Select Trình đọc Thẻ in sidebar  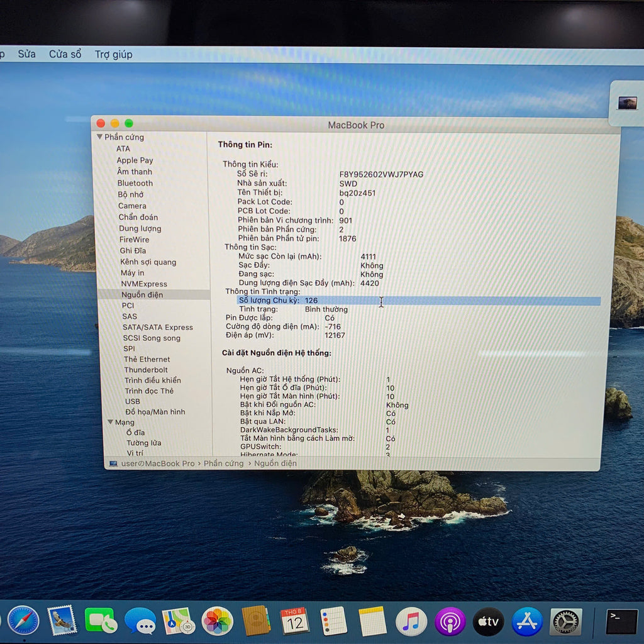(149, 391)
